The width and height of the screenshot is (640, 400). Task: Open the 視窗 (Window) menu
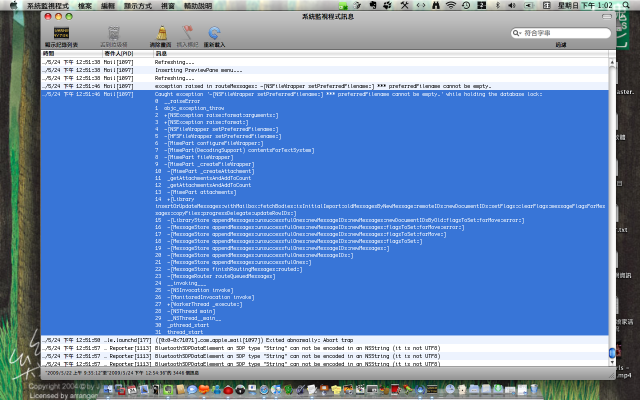pyautogui.click(x=168, y=6)
